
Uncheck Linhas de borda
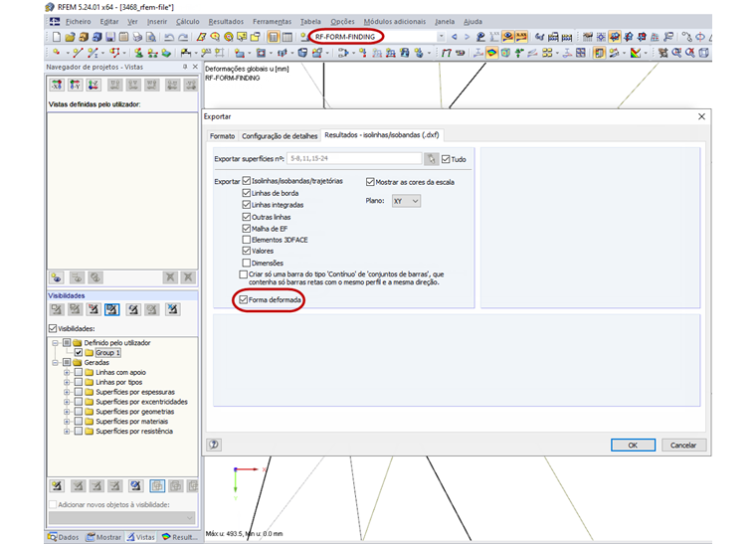click(247, 193)
